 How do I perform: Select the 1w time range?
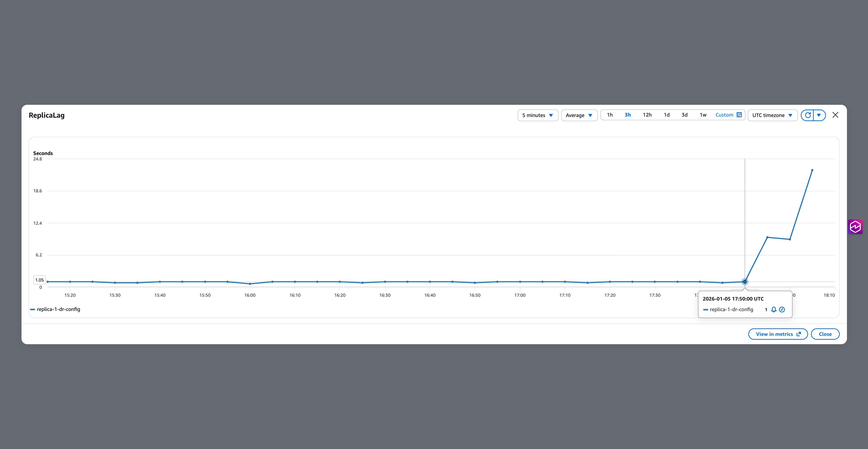point(703,115)
